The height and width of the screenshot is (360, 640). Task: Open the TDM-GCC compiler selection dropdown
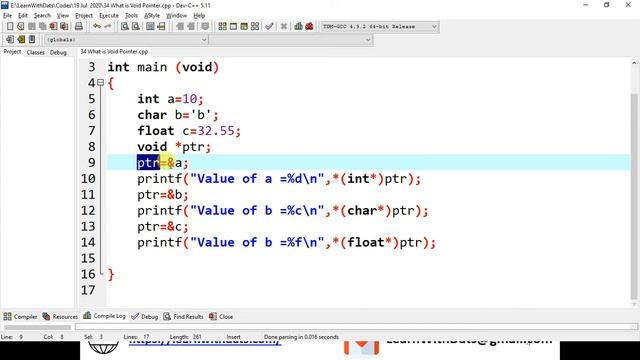(380, 27)
